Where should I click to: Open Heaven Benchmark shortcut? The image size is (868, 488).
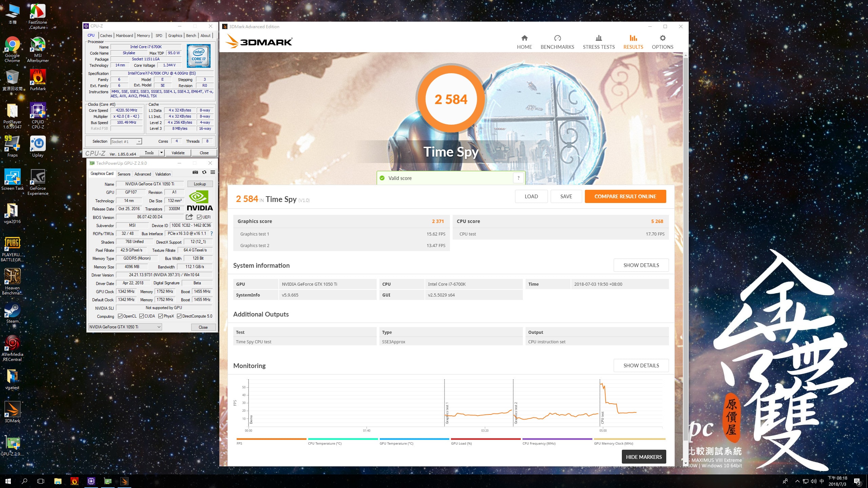[12, 282]
